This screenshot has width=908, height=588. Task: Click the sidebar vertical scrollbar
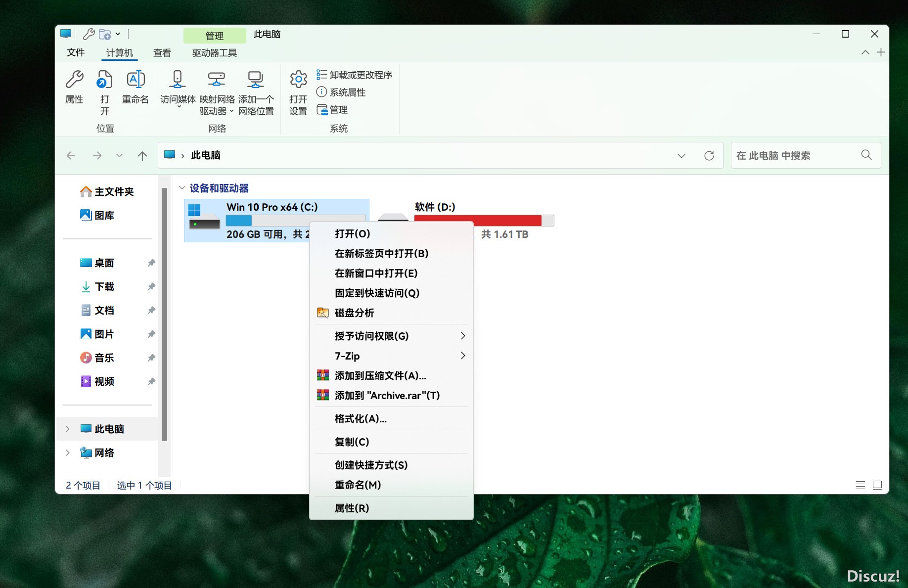click(x=164, y=314)
